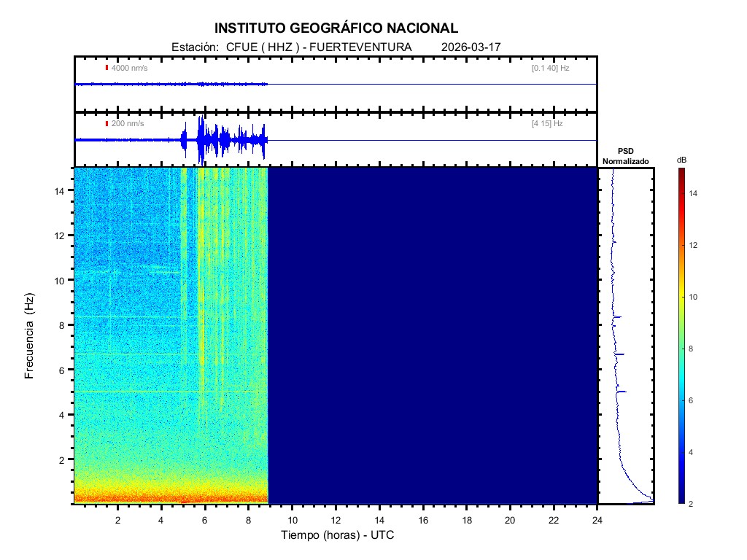Pick the dark red top of the colorbar
The width and height of the screenshot is (747, 560).
coord(681,171)
